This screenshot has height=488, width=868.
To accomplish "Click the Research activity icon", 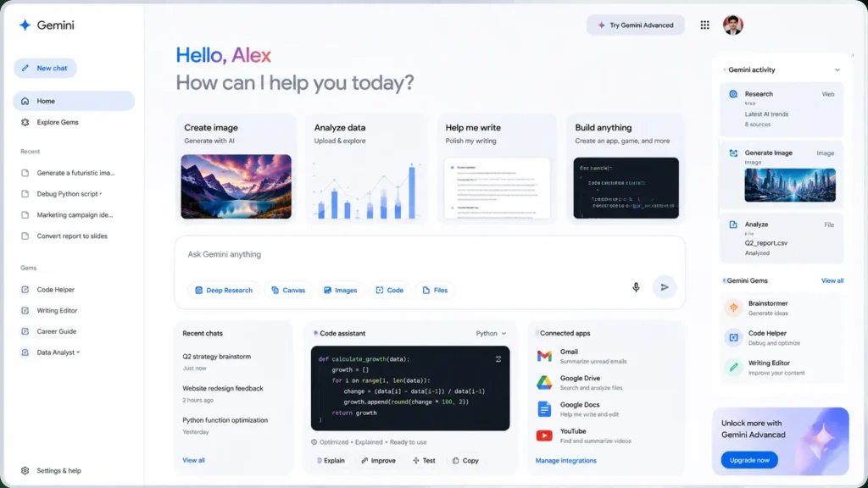I will click(733, 94).
